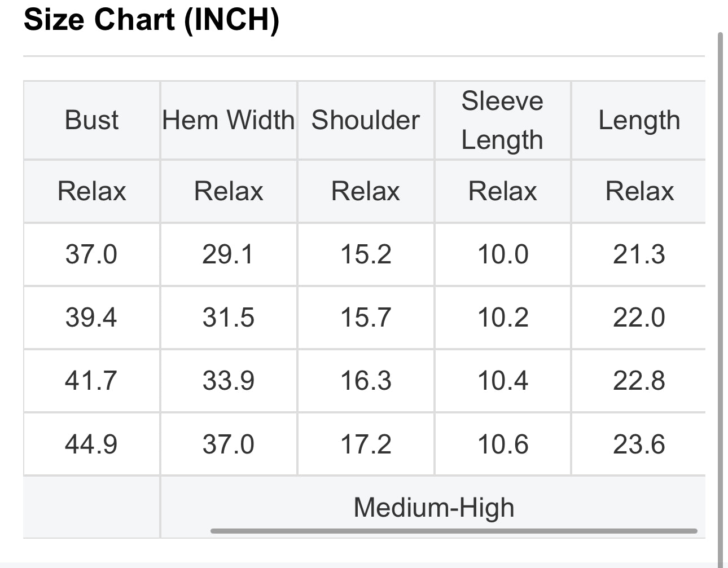Select the Hem Width column header
Viewport: 728px width, 568px height.
click(x=228, y=120)
